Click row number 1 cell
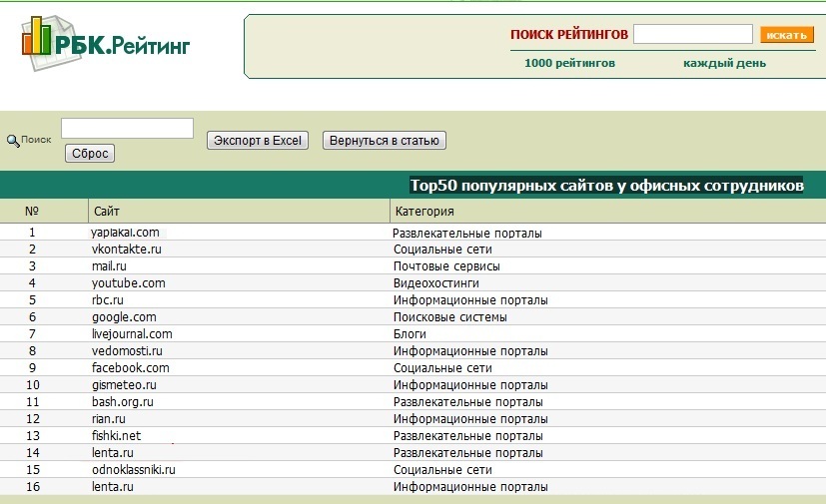Viewport: 826px width, 504px height. pos(32,233)
